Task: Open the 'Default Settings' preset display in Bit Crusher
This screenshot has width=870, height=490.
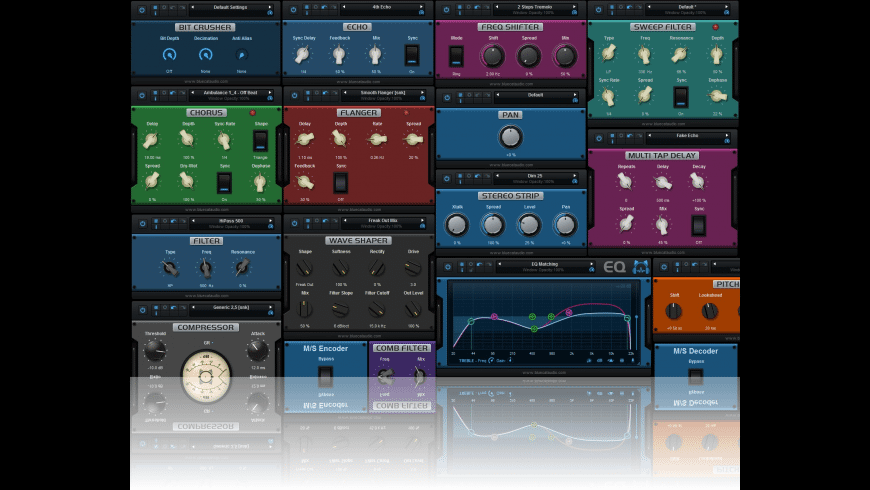Action: click(x=230, y=7)
